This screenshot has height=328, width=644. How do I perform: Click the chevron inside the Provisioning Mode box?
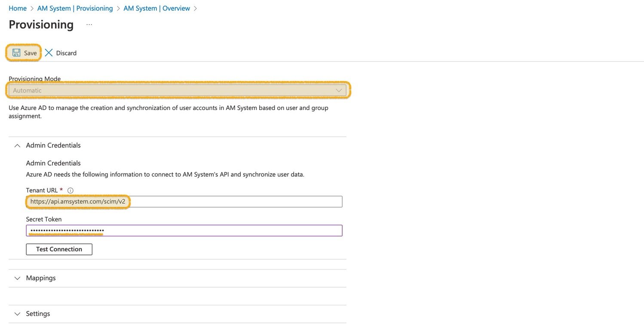pyautogui.click(x=339, y=90)
